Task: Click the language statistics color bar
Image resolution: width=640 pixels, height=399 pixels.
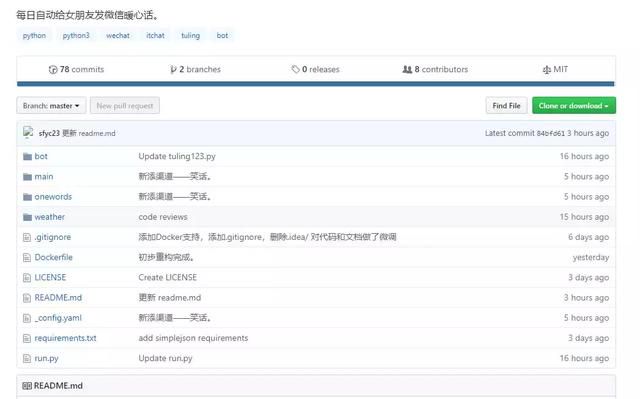Action: pos(316,84)
